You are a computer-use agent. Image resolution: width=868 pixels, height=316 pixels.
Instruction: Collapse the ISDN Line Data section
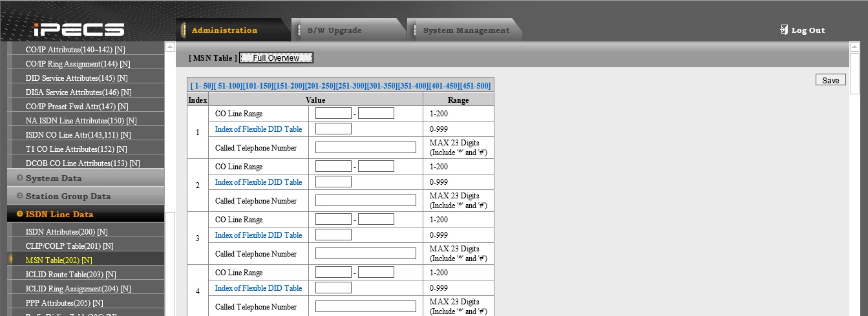point(59,215)
